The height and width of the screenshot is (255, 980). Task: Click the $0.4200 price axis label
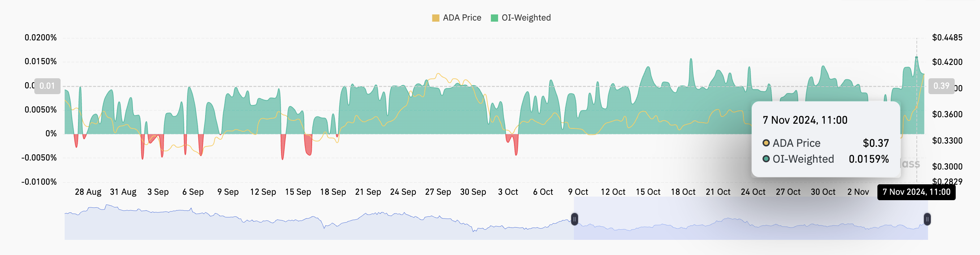(947, 62)
